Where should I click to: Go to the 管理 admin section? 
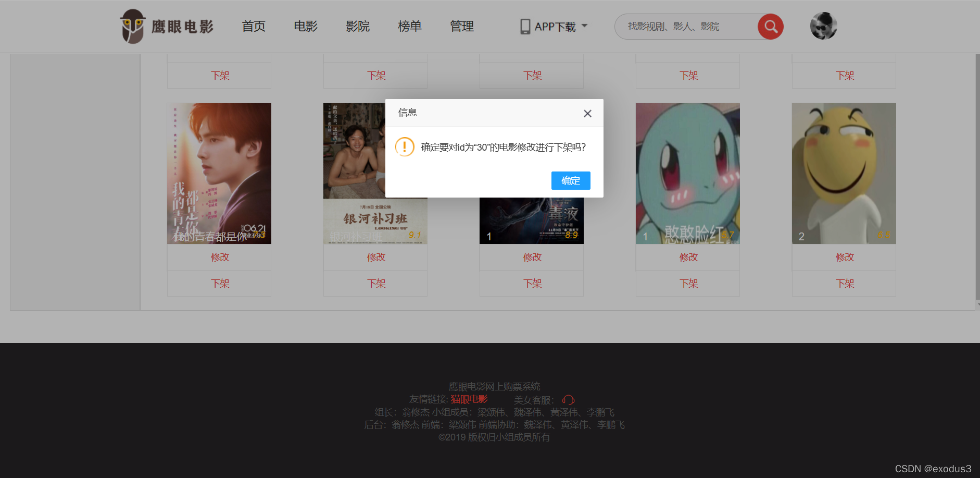(x=462, y=26)
